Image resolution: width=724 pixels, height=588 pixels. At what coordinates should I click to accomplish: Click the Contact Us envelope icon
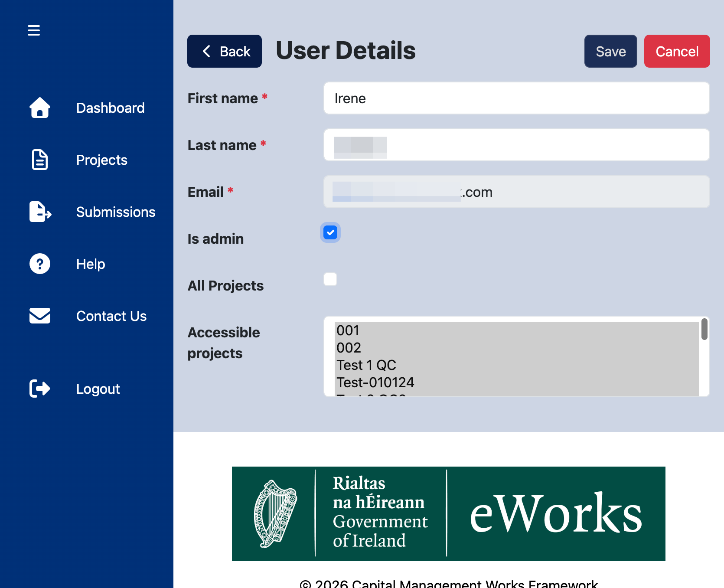tap(40, 316)
